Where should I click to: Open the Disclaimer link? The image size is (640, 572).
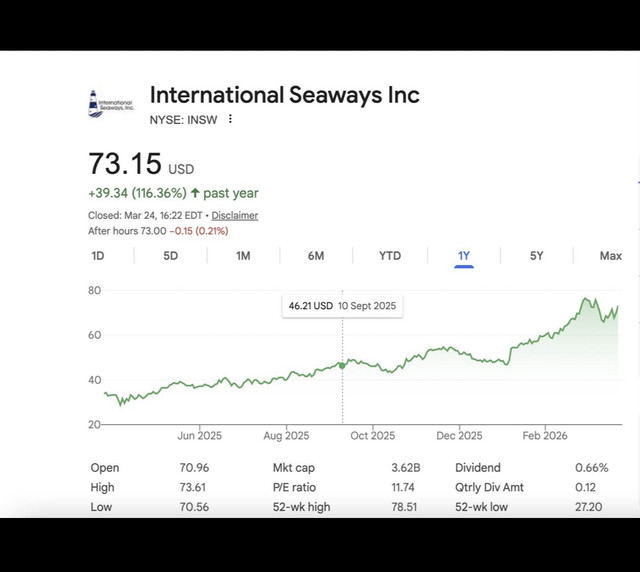[234, 215]
